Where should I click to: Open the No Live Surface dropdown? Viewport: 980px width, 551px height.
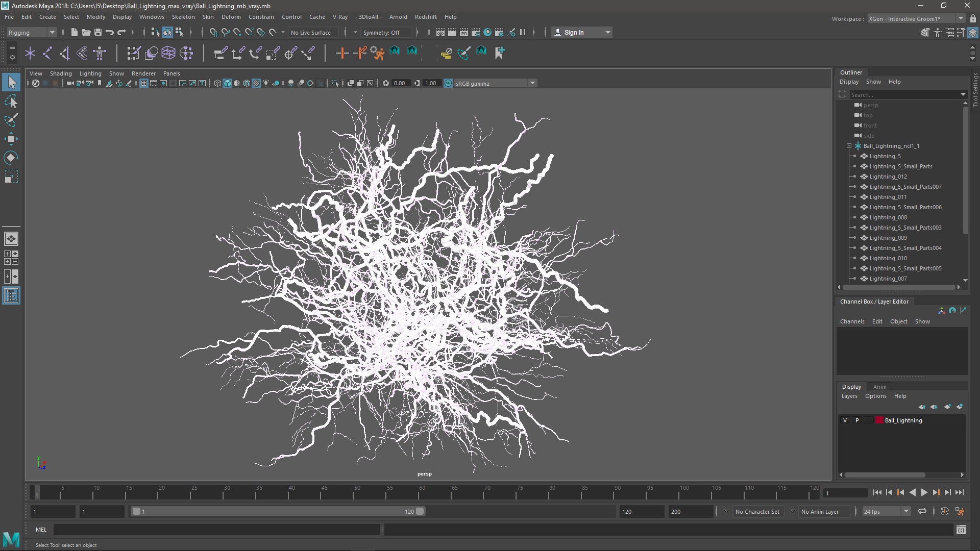313,32
